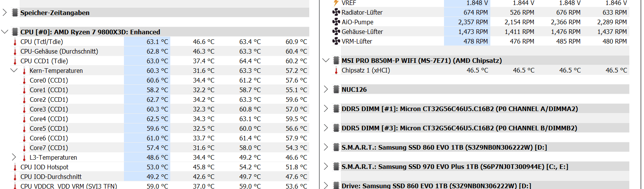
Task: Click thermometer icon of CPU-Gehäuse (Durchschnitt)
Action: pyautogui.click(x=15, y=51)
